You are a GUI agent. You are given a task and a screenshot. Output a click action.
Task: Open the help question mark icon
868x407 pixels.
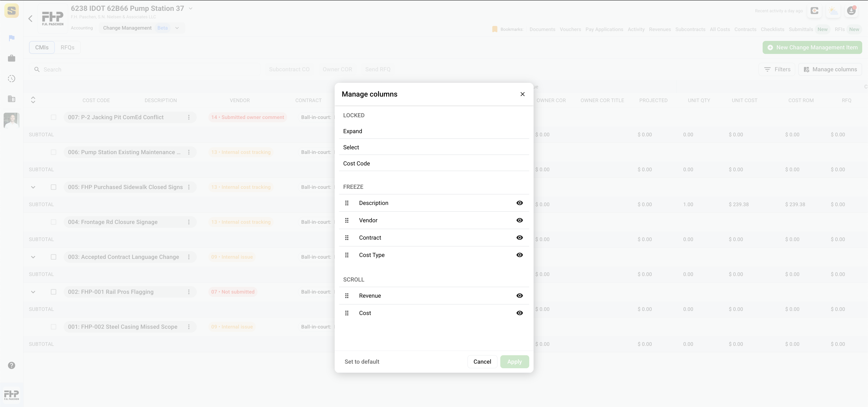click(12, 365)
